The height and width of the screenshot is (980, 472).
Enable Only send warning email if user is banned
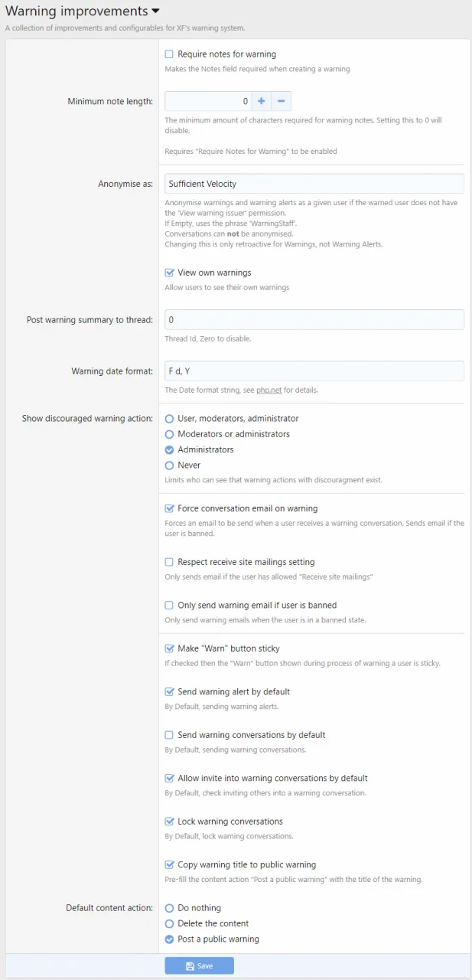pyautogui.click(x=170, y=605)
